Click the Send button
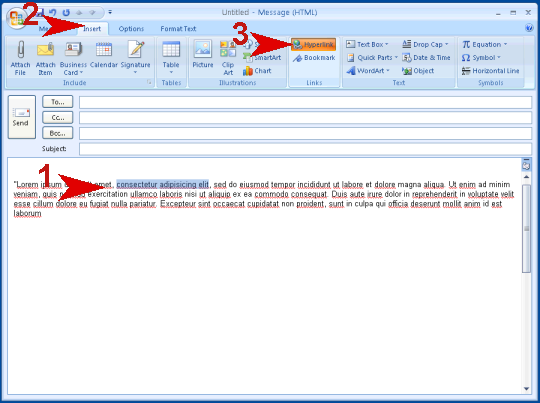The height and width of the screenshot is (403, 540). pyautogui.click(x=22, y=117)
